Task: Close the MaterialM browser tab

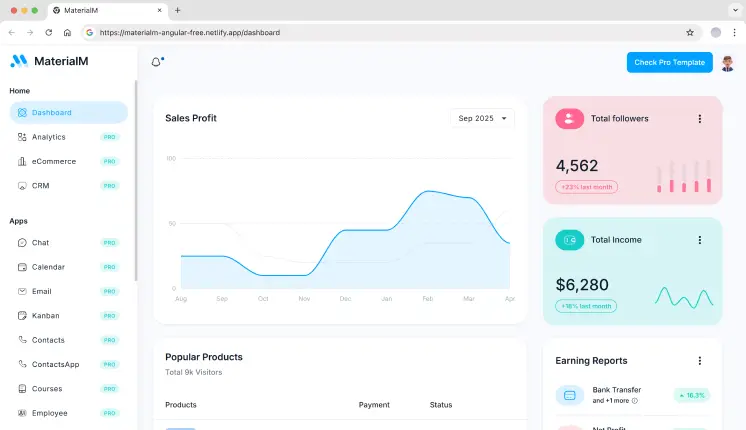Action: (159, 10)
